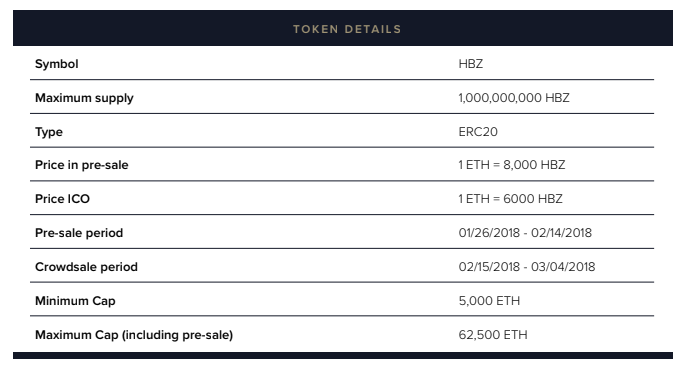Click the HBZ symbol value
Screen dimensions: 684x380
pos(470,64)
